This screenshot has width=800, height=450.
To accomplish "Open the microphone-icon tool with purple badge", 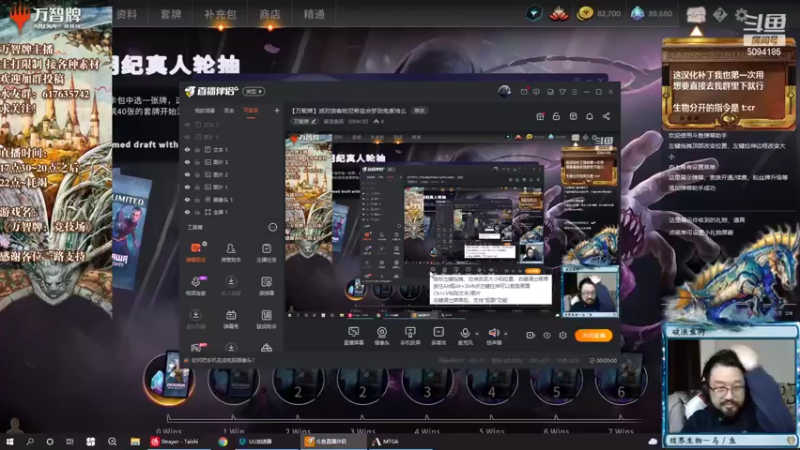I will click(196, 286).
